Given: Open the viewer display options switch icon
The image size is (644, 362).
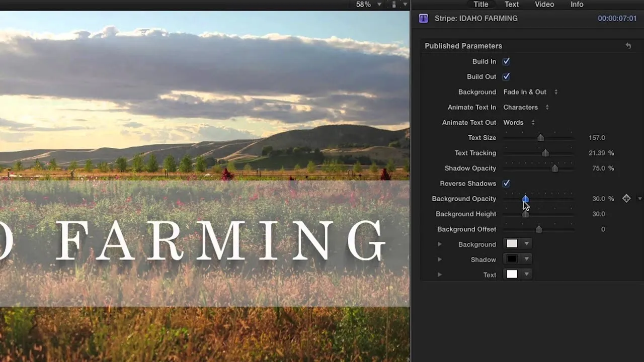Looking at the screenshot, I should (x=394, y=5).
